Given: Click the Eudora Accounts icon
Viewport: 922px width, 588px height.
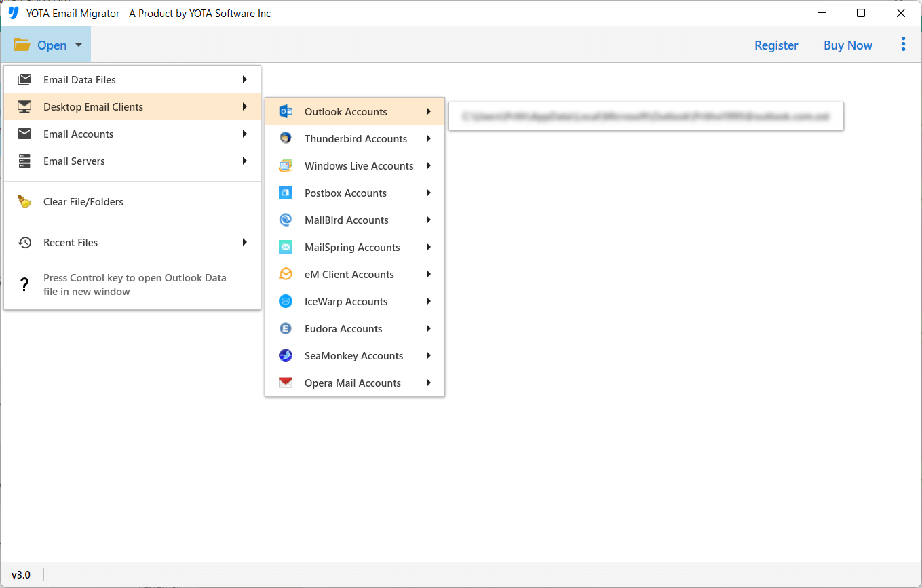Looking at the screenshot, I should tap(285, 328).
